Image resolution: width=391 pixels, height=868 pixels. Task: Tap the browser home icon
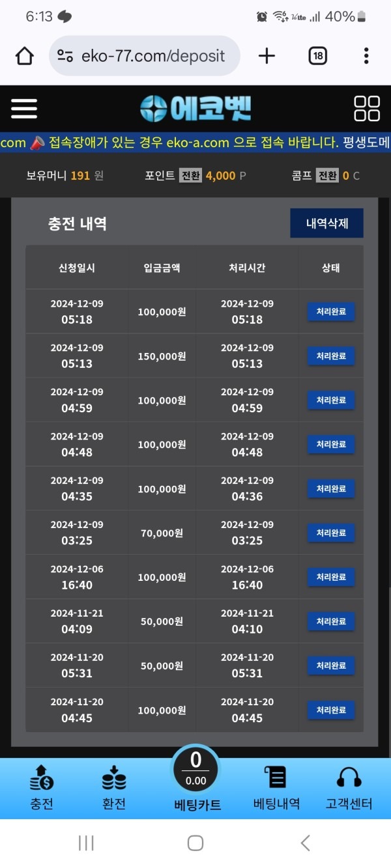coord(24,56)
